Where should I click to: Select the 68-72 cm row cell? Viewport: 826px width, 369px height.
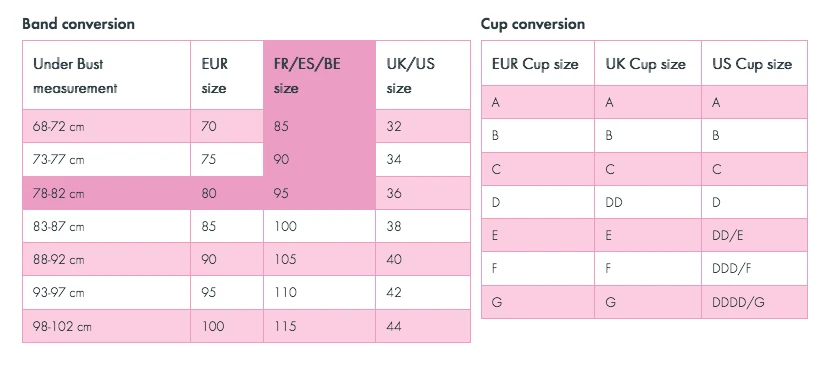pyautogui.click(x=106, y=127)
